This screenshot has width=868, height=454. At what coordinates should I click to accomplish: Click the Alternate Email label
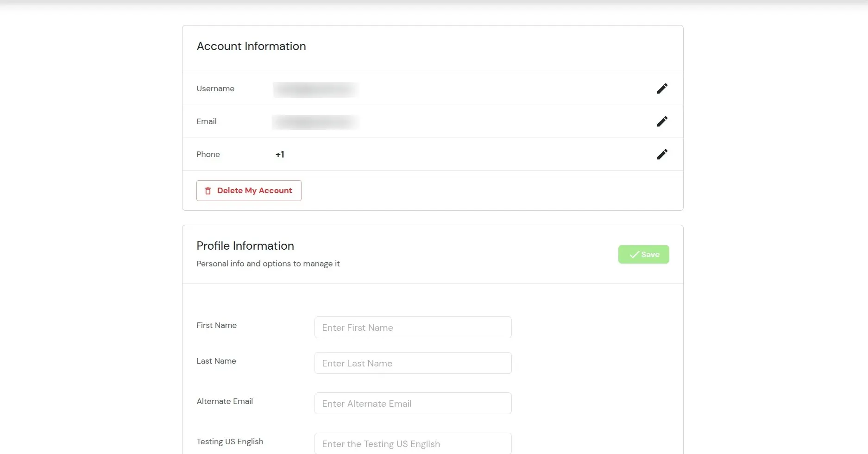tap(225, 401)
